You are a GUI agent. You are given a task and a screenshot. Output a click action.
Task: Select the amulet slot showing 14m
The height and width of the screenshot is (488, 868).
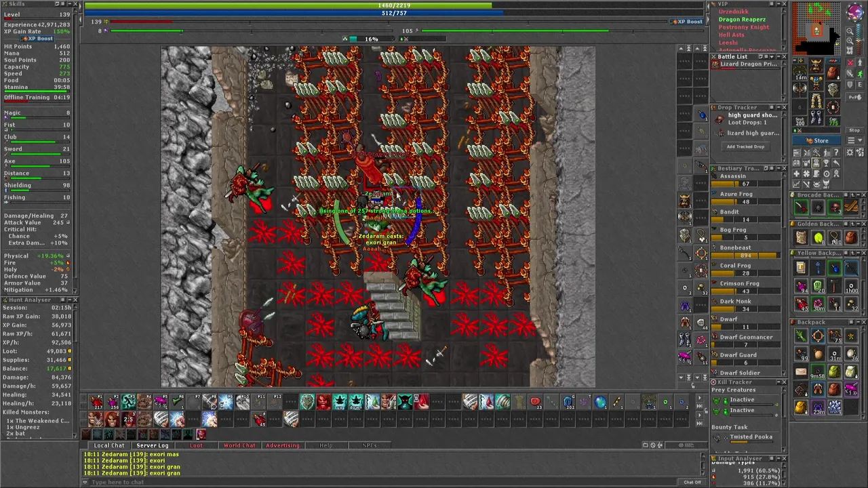800,73
